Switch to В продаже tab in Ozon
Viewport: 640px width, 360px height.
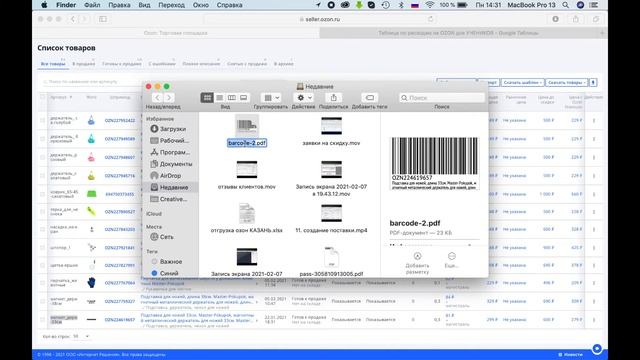(x=84, y=64)
